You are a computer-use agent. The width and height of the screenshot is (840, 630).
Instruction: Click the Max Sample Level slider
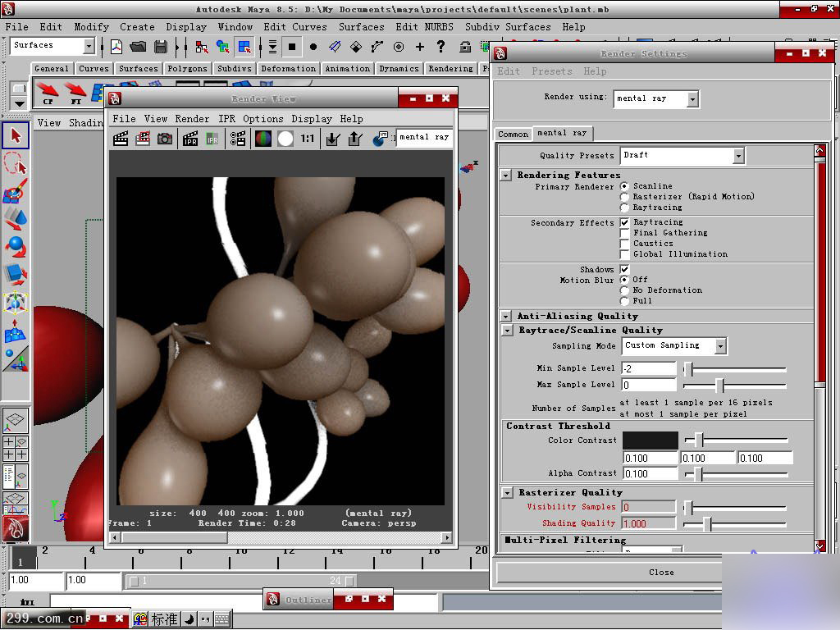click(734, 385)
